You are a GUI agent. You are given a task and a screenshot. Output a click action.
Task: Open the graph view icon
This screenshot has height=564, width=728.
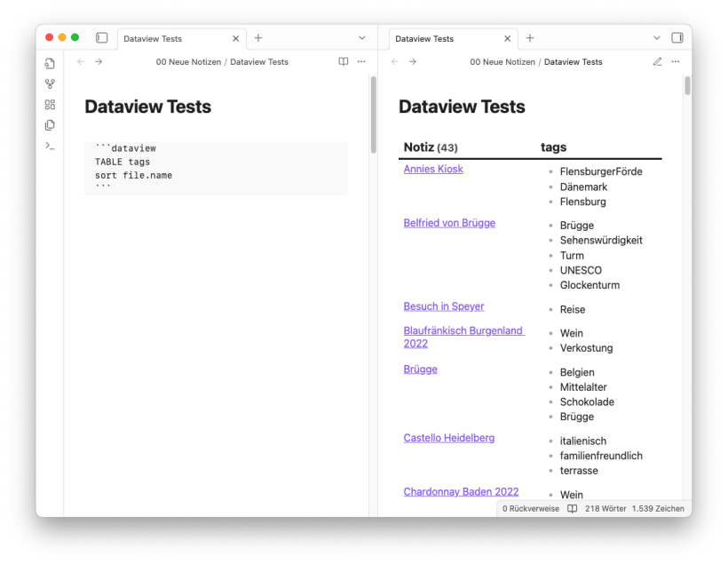click(x=50, y=84)
